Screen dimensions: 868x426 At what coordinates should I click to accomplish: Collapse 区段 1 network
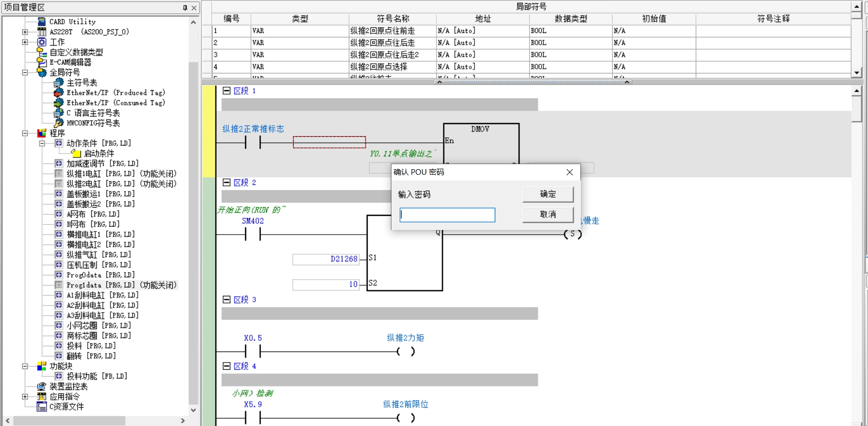click(x=226, y=91)
